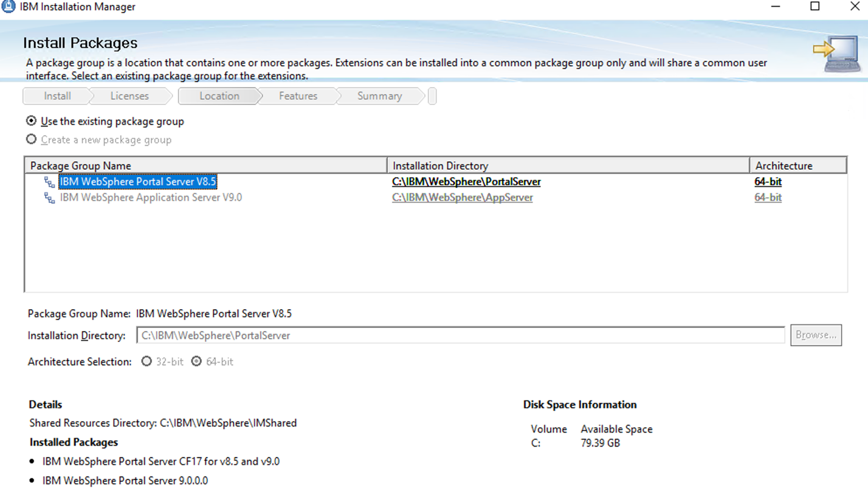Select IBM WebSphere Application Server V9.0 row
This screenshot has width=868, height=491.
pyautogui.click(x=151, y=198)
